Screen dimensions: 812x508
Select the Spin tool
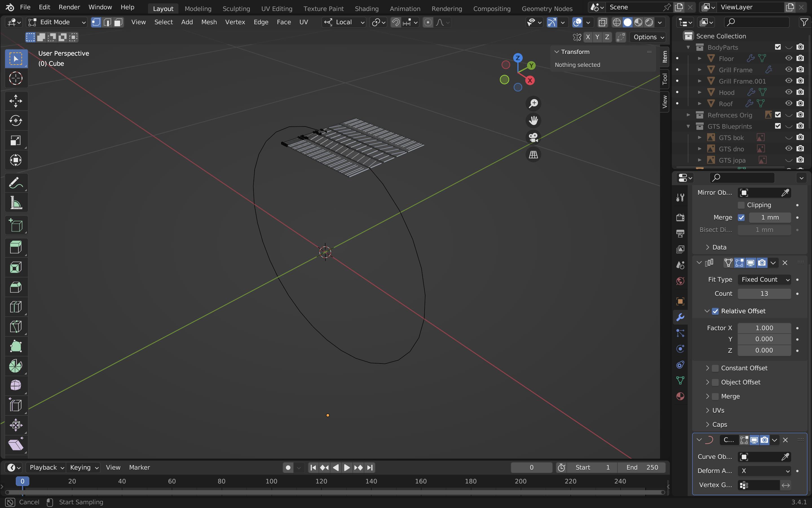(x=16, y=366)
